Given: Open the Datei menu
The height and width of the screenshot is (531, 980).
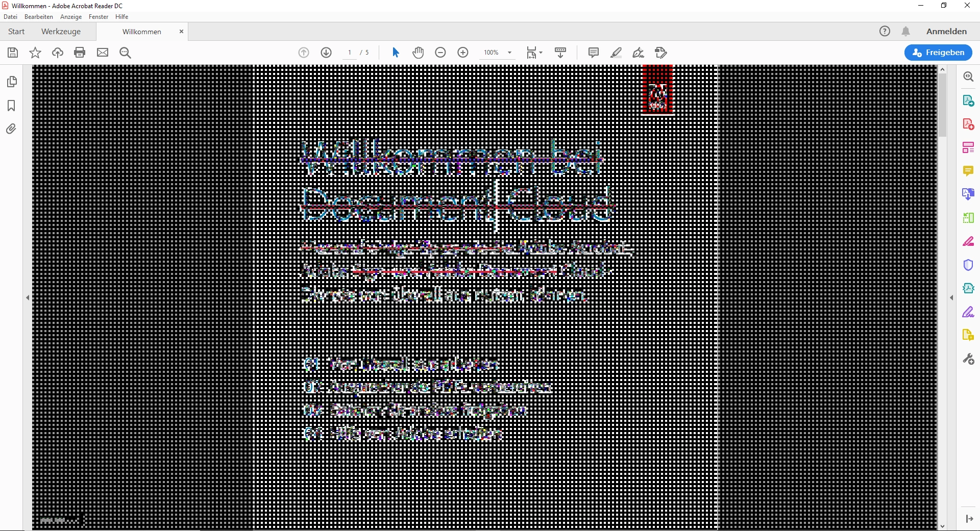Looking at the screenshot, I should [x=10, y=17].
